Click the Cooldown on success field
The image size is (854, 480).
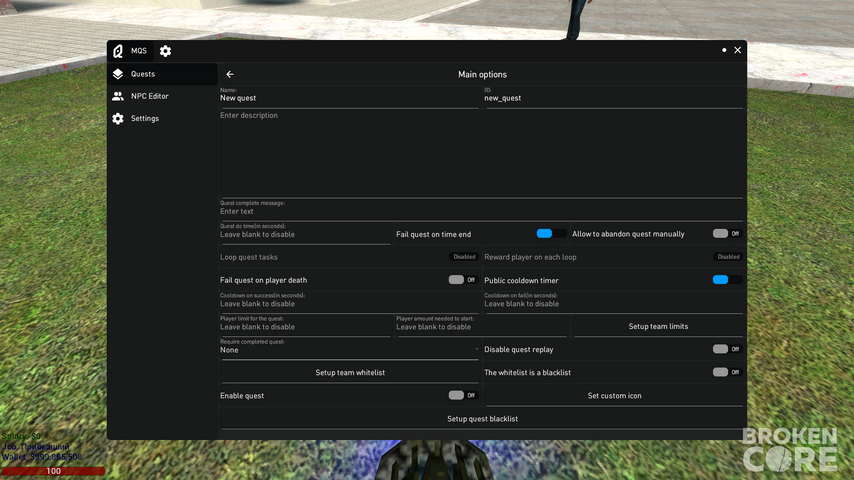click(349, 303)
